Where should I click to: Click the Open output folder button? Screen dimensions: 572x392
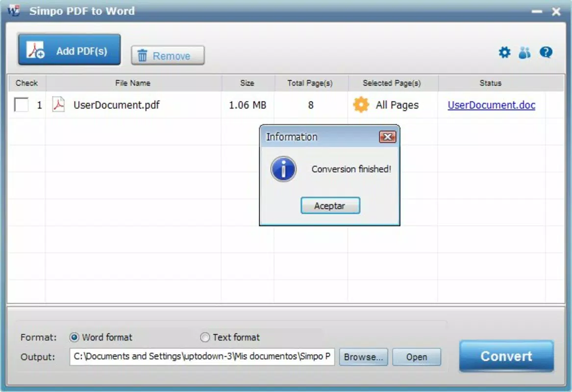click(x=417, y=357)
